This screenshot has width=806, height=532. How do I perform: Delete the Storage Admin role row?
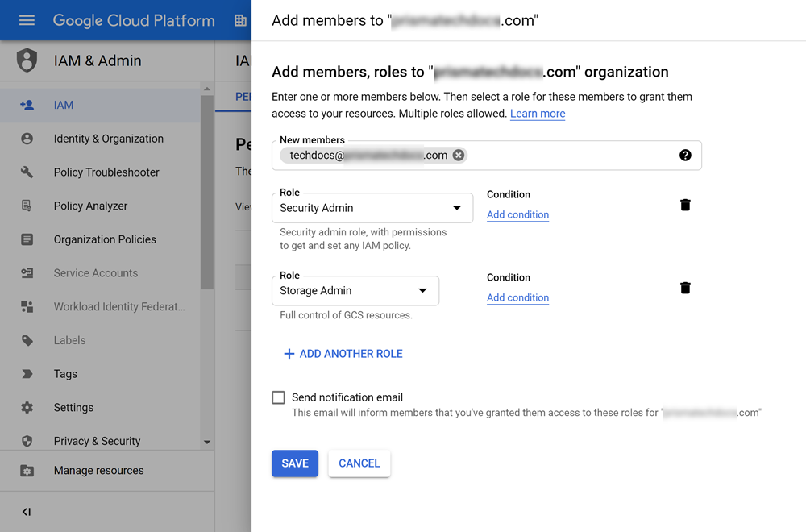coord(685,289)
